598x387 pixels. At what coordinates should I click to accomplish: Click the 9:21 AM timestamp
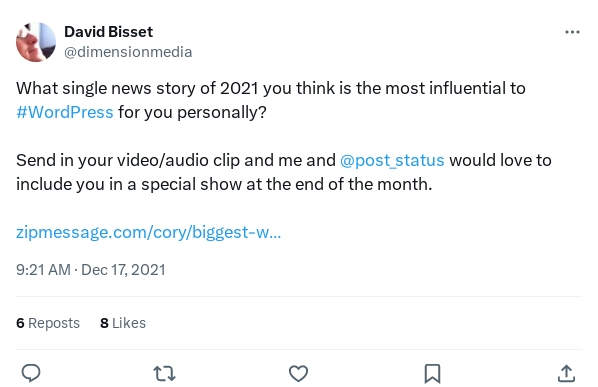pyautogui.click(x=43, y=270)
